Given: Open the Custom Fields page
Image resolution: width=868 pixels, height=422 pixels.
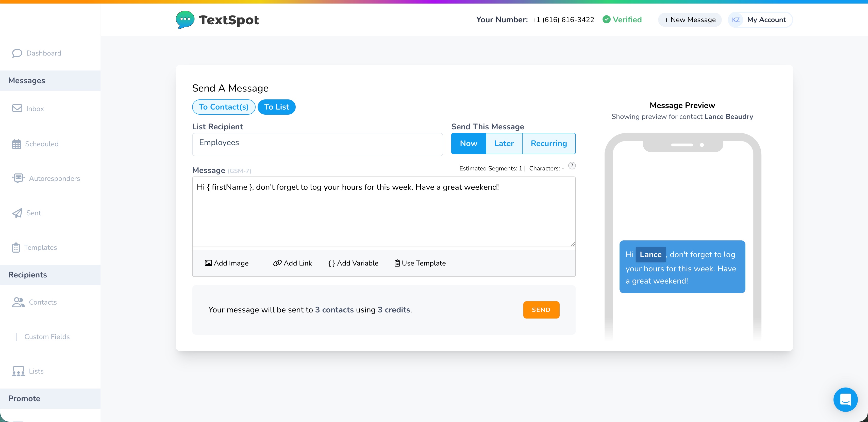Looking at the screenshot, I should point(47,337).
